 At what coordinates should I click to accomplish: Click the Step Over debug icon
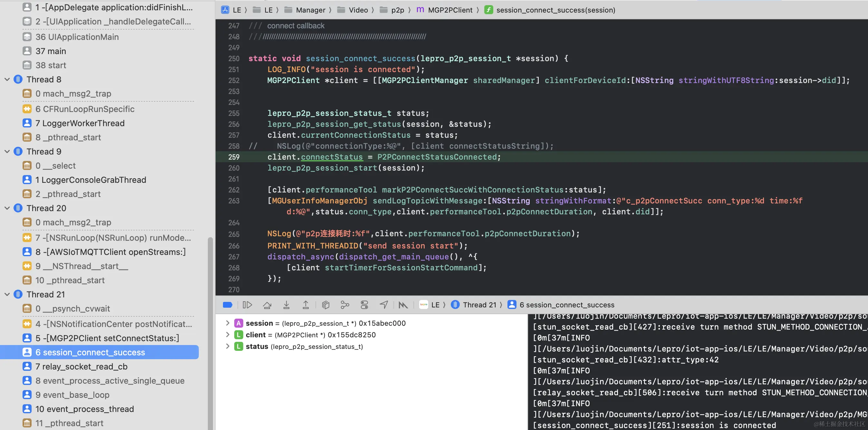tap(267, 305)
